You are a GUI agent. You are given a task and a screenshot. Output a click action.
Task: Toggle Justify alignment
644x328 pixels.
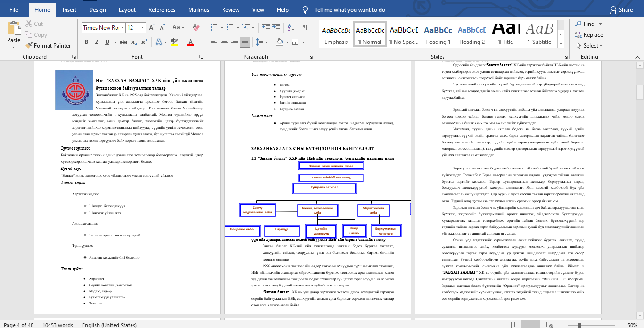pos(245,42)
